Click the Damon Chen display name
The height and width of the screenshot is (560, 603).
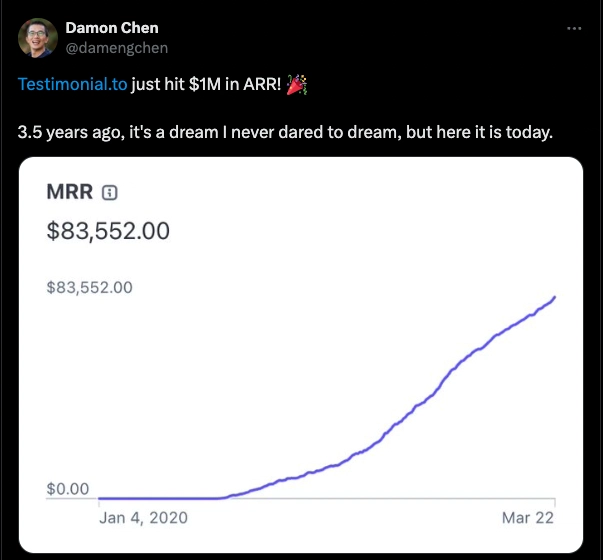click(x=112, y=28)
